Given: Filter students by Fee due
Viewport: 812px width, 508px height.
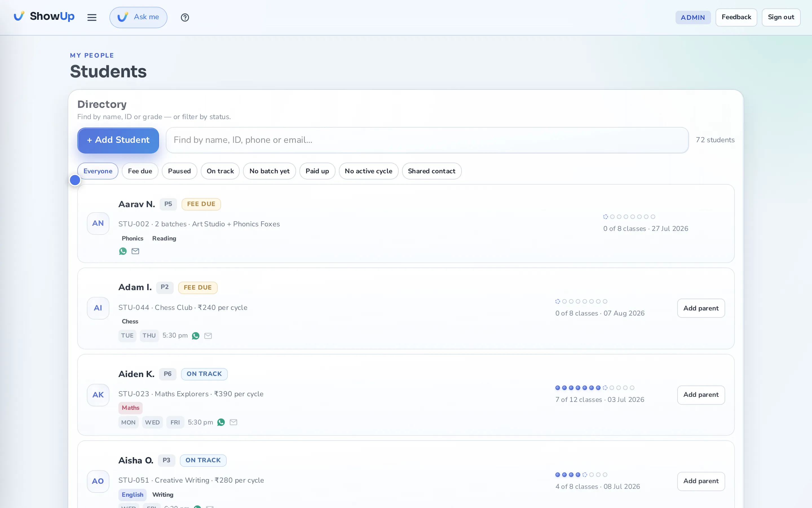Looking at the screenshot, I should 140,171.
